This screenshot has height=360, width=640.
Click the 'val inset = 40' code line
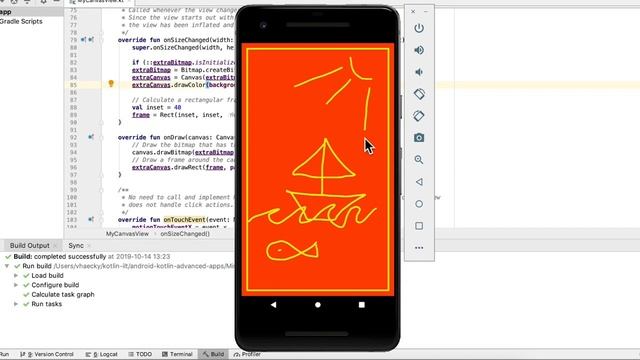(x=156, y=107)
